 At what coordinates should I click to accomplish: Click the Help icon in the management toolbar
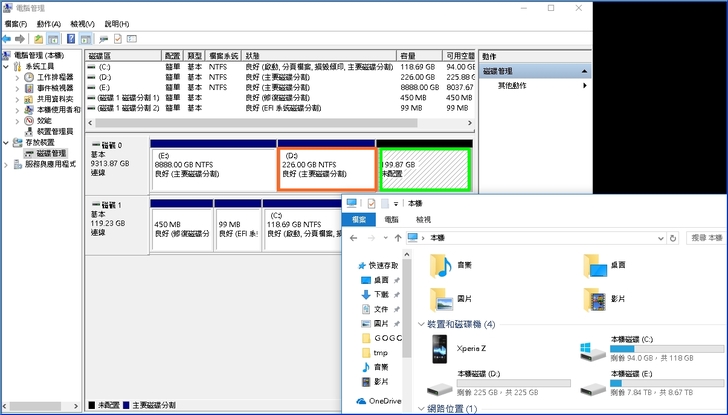tap(71, 38)
